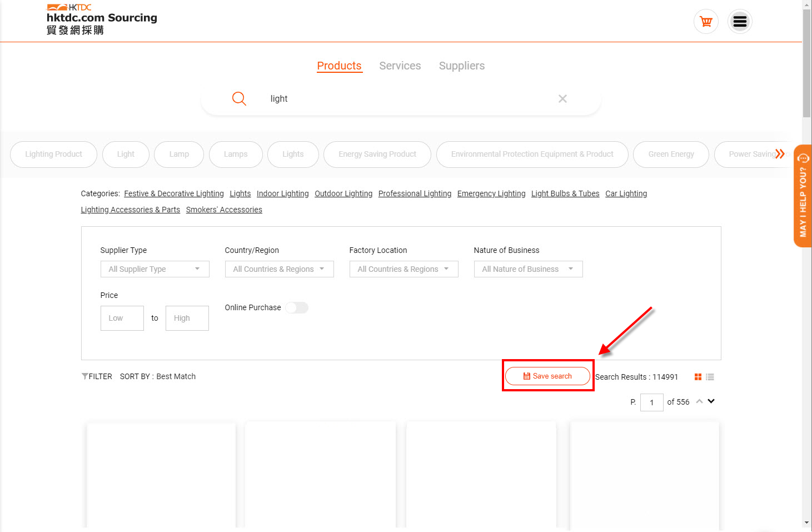
Task: Click the Lamps suggestion chip
Action: coord(236,155)
